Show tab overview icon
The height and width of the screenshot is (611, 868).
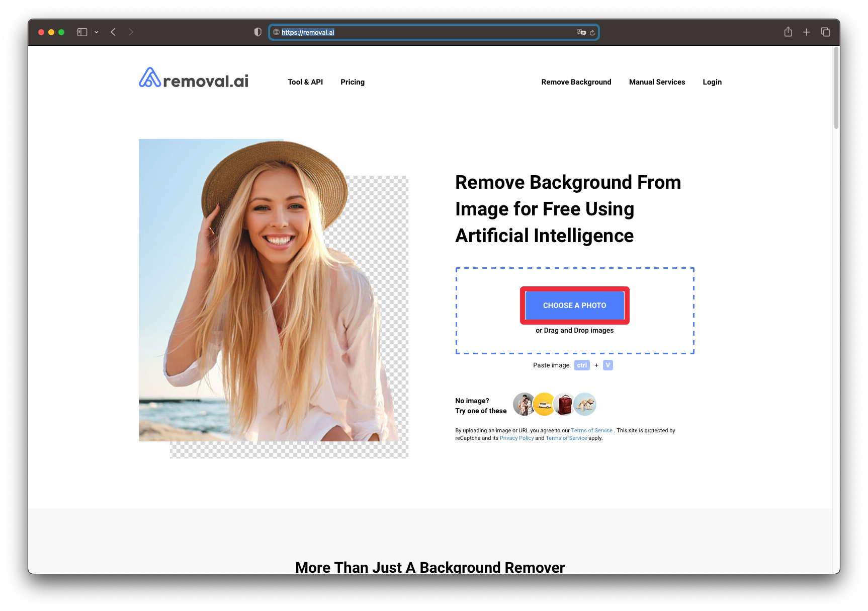825,32
